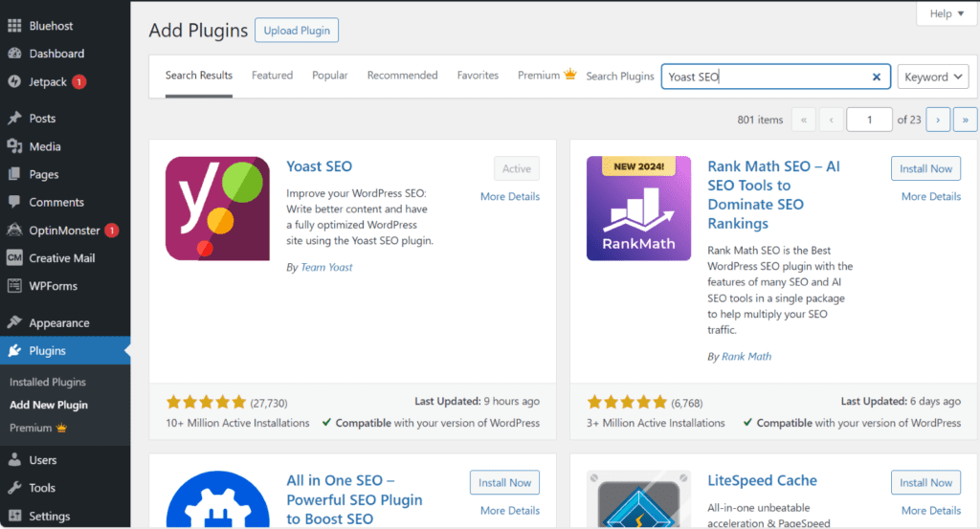Open Add New Plugin submenu item
980x529 pixels.
click(49, 405)
